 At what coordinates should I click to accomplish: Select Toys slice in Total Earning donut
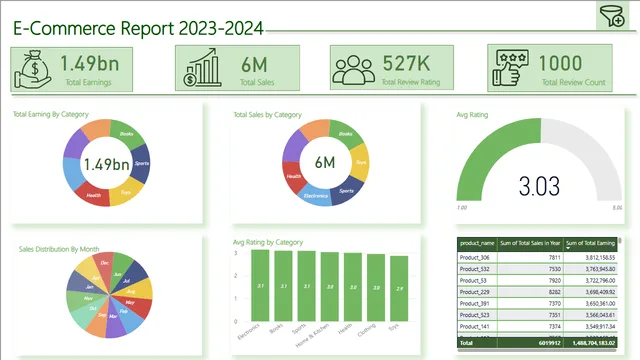click(125, 192)
